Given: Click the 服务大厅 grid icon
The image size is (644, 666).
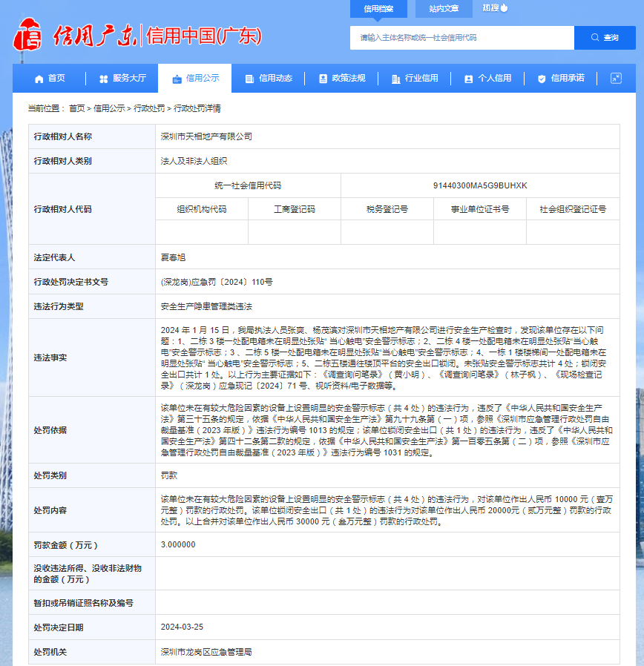Looking at the screenshot, I should click(104, 79).
